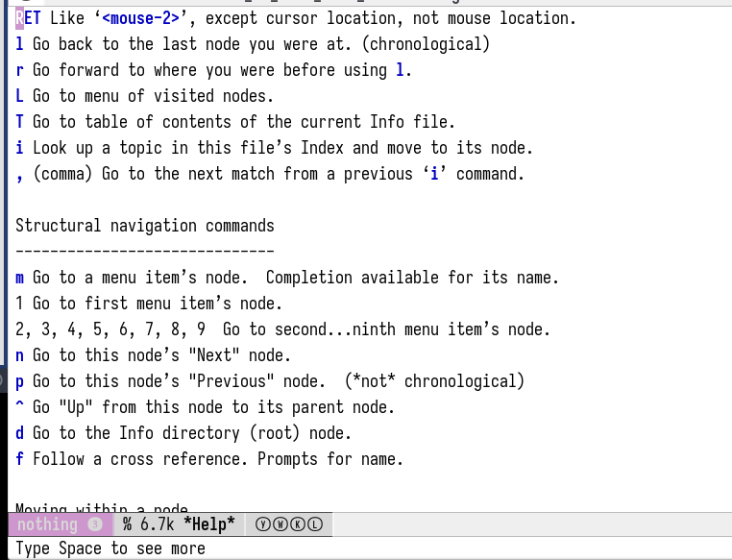Click the 'r' key for going forward
The height and width of the screenshot is (560, 732).
[20, 70]
